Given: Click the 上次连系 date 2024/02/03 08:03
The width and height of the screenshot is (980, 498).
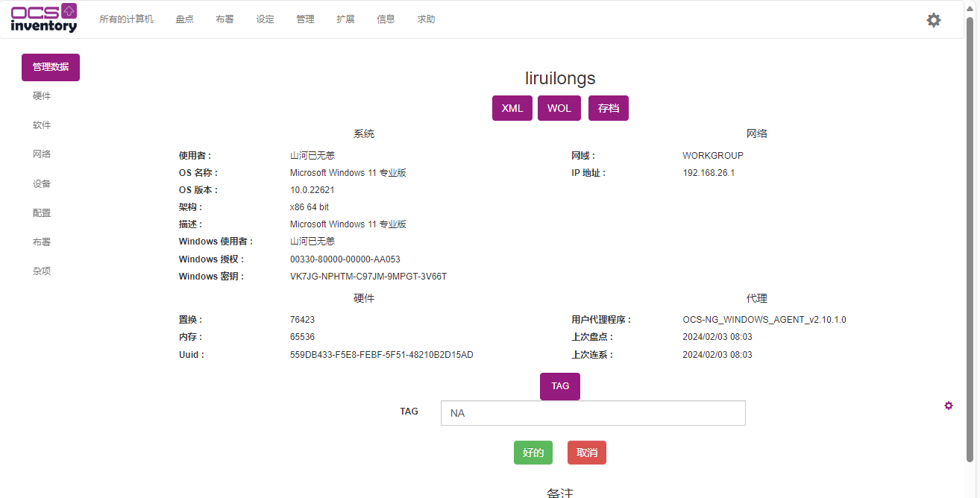Looking at the screenshot, I should 717,355.
